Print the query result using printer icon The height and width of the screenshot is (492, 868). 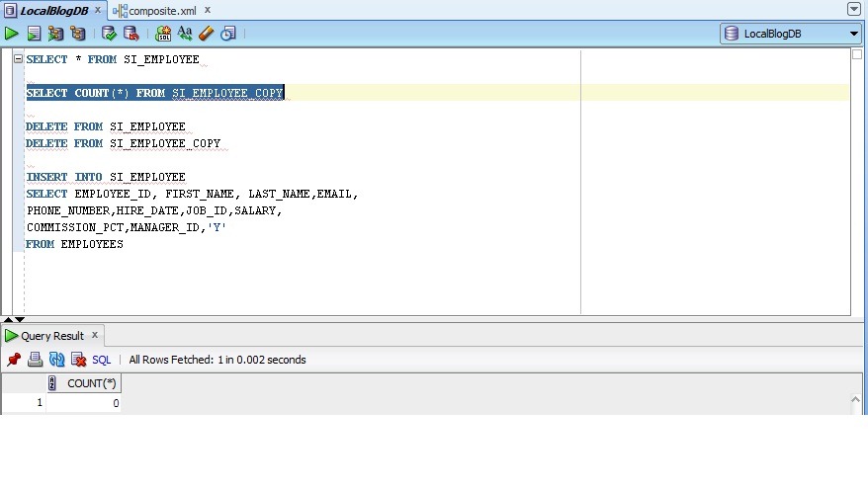click(x=35, y=360)
